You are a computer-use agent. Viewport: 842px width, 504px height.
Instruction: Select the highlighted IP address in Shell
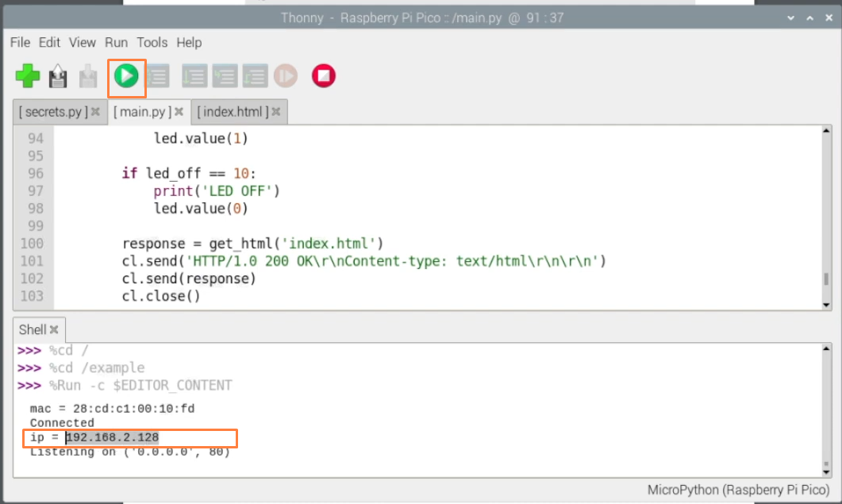112,437
